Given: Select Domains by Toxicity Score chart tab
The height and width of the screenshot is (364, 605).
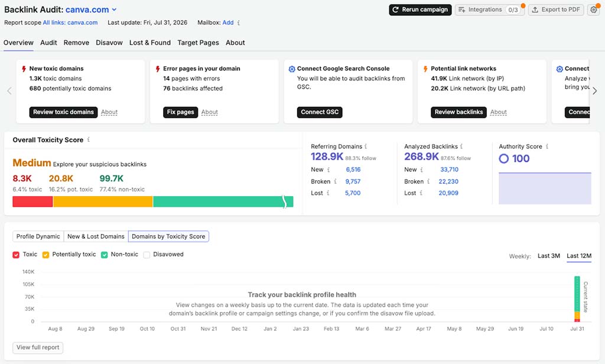Looking at the screenshot, I should pos(168,236).
